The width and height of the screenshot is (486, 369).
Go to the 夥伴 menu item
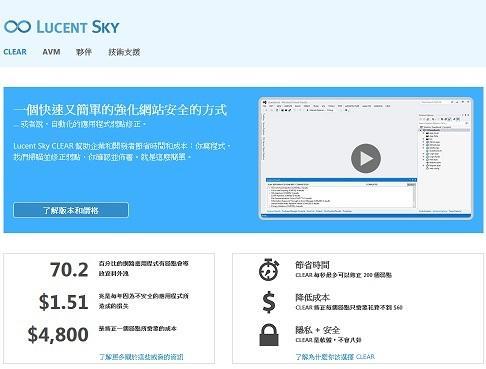click(84, 52)
